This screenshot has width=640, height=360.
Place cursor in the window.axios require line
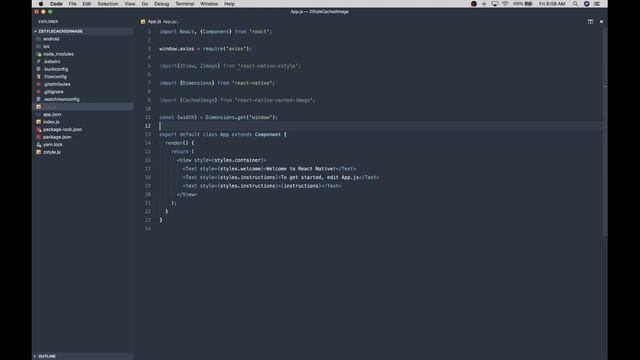(x=205, y=49)
